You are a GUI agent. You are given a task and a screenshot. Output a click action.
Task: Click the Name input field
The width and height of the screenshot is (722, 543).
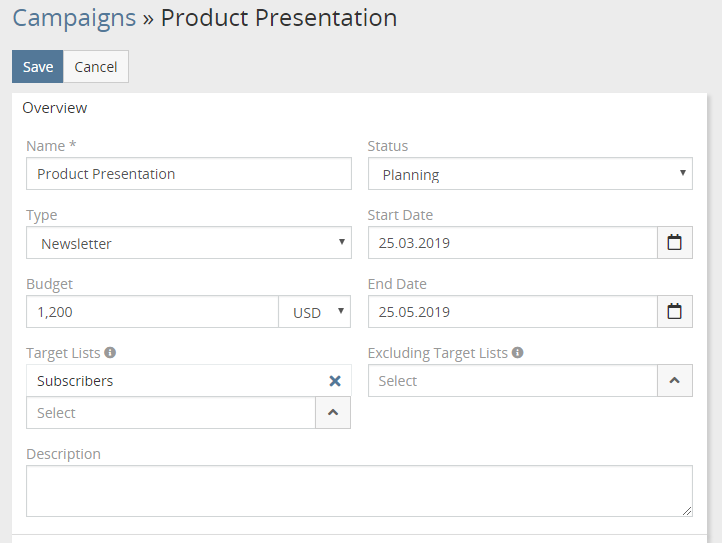[189, 174]
